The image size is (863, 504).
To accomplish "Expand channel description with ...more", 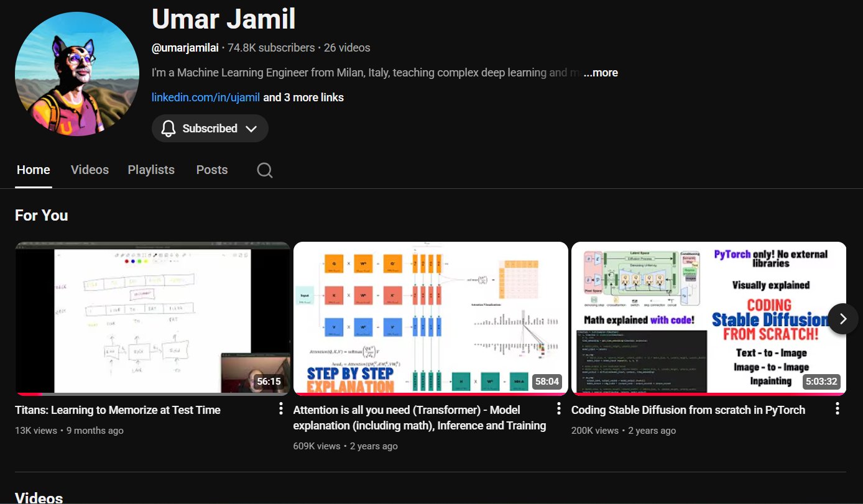I will (x=601, y=73).
